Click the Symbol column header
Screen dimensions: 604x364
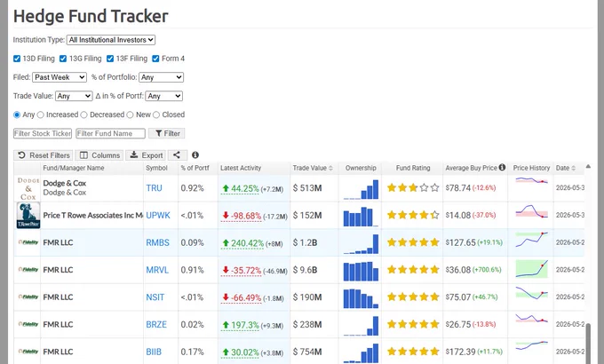tap(156, 168)
